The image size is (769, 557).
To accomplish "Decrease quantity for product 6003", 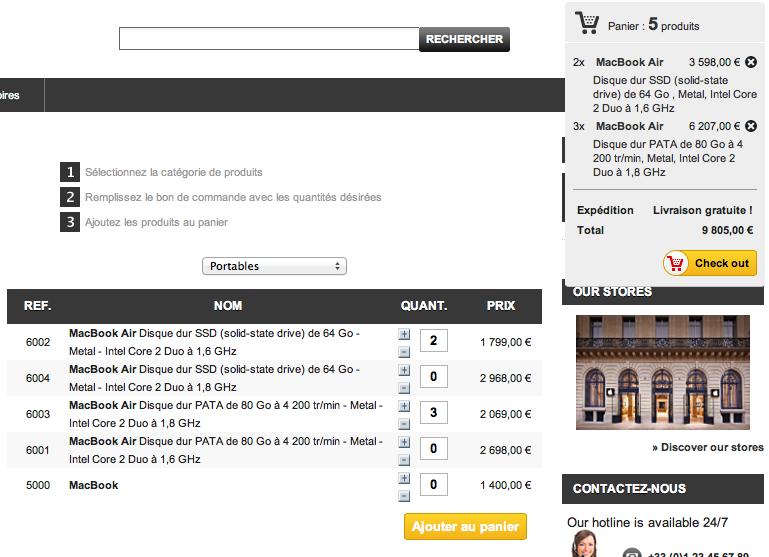I will (404, 424).
